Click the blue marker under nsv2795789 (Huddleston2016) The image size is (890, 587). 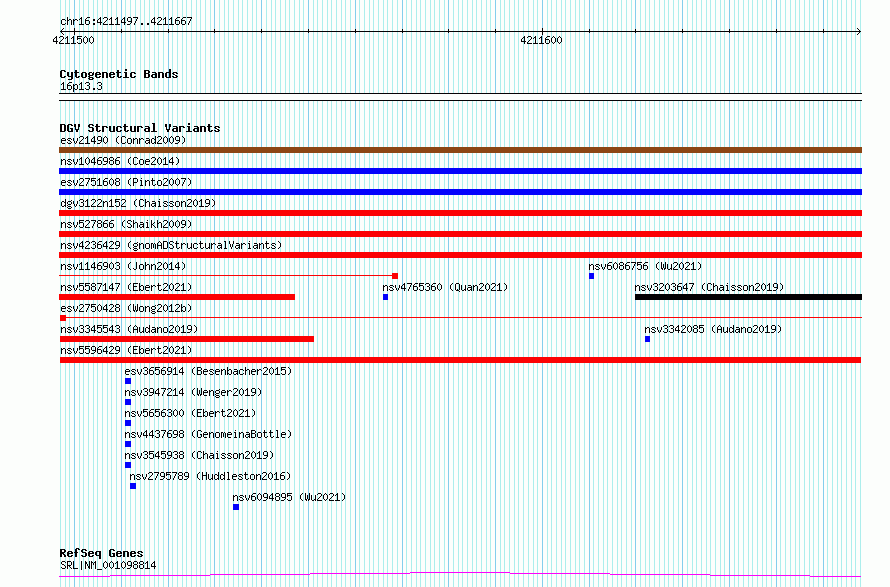133,486
